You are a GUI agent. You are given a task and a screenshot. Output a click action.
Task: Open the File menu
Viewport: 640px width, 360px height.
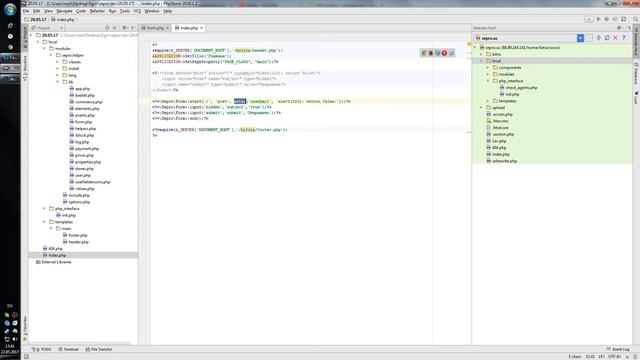click(26, 11)
